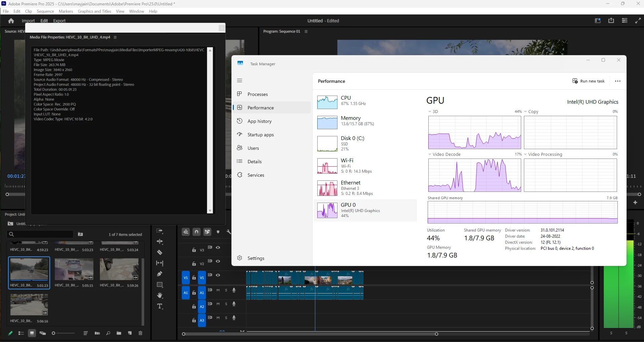Screen dimensions: 644x342
Task: Click Run new task button
Action: pyautogui.click(x=588, y=81)
